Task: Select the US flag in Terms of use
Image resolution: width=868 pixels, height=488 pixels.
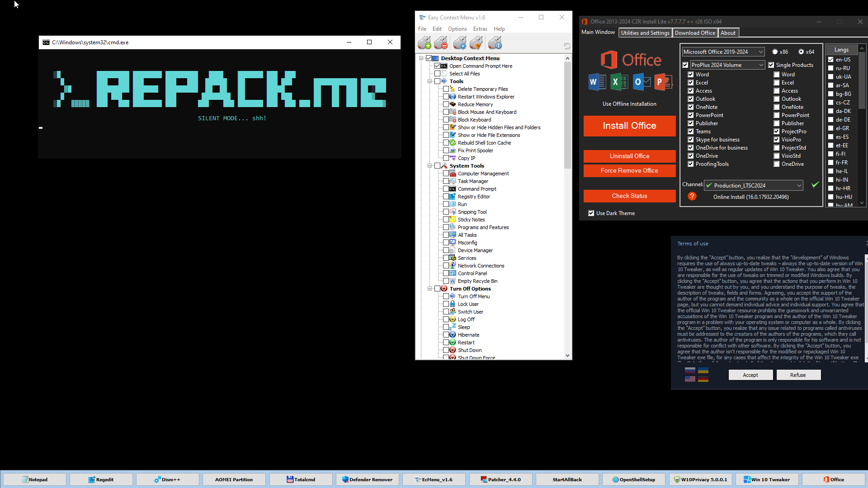Action: coord(690,379)
